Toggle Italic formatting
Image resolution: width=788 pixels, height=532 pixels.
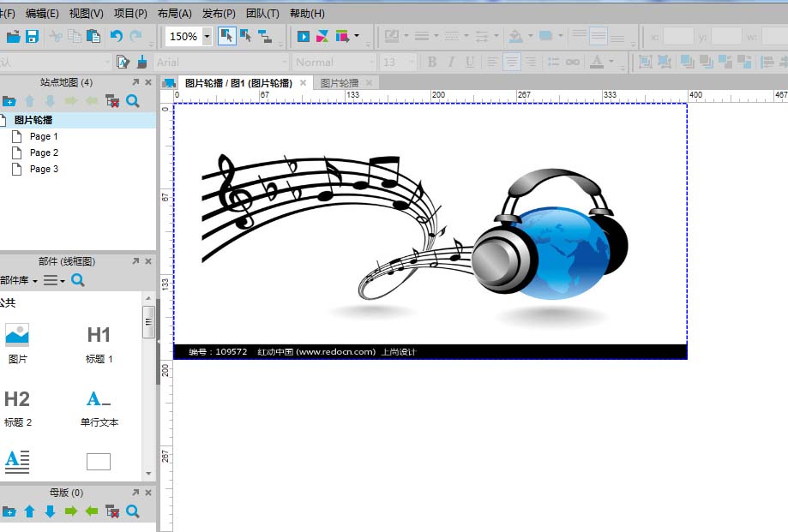point(451,62)
